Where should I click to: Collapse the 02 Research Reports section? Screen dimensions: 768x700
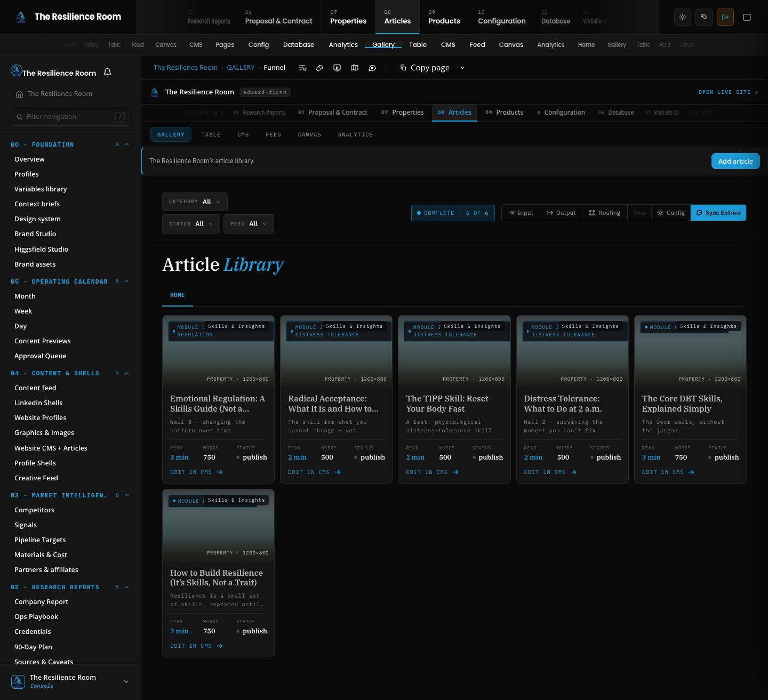click(x=126, y=587)
